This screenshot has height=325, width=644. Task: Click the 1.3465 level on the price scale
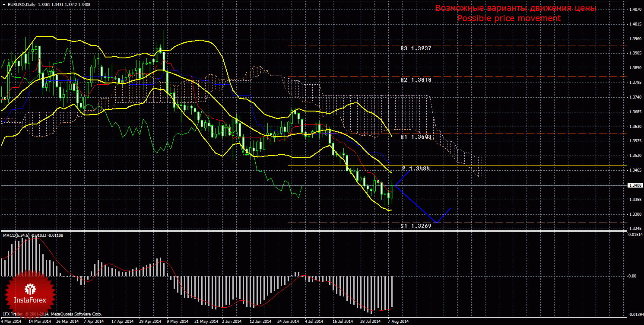tap(636, 170)
